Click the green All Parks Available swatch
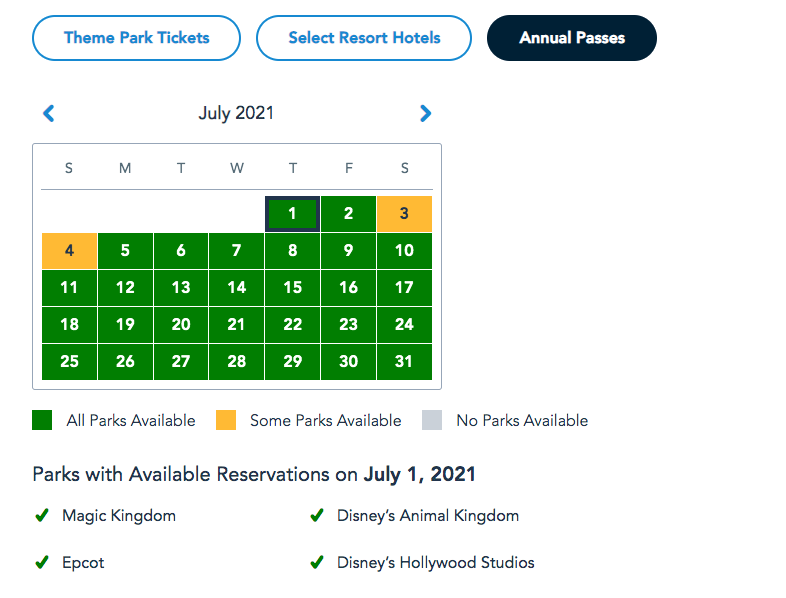This screenshot has height=598, width=786. (x=42, y=421)
